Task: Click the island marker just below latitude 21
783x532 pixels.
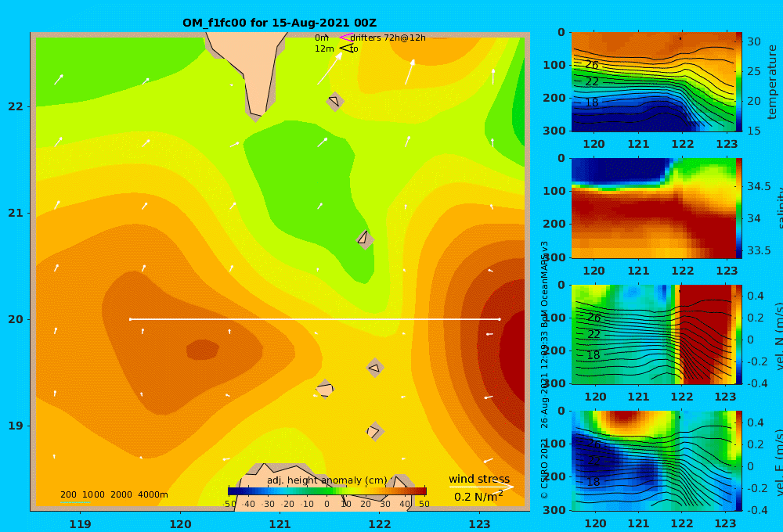Action: [365, 239]
